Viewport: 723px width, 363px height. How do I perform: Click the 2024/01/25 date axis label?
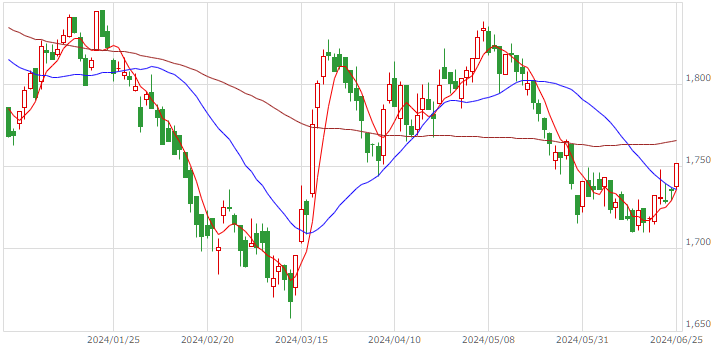tap(113, 340)
